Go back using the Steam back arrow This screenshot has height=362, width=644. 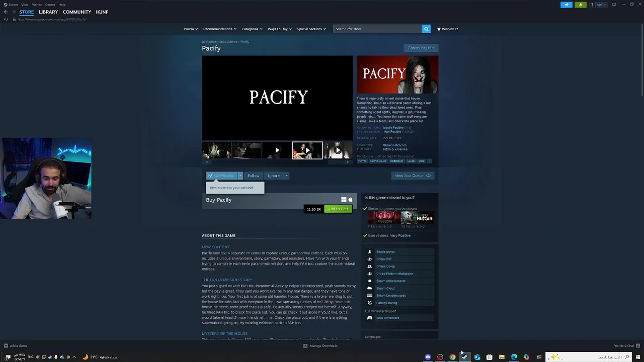click(6, 12)
